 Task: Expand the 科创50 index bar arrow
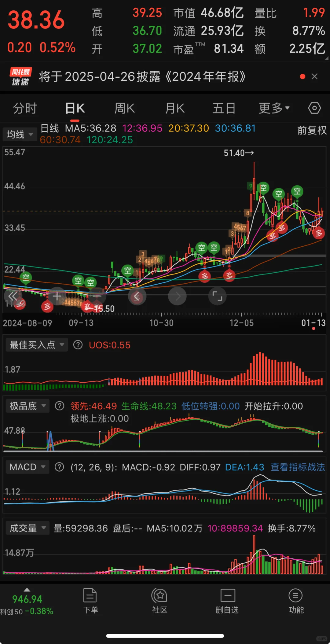pyautogui.click(x=27, y=590)
